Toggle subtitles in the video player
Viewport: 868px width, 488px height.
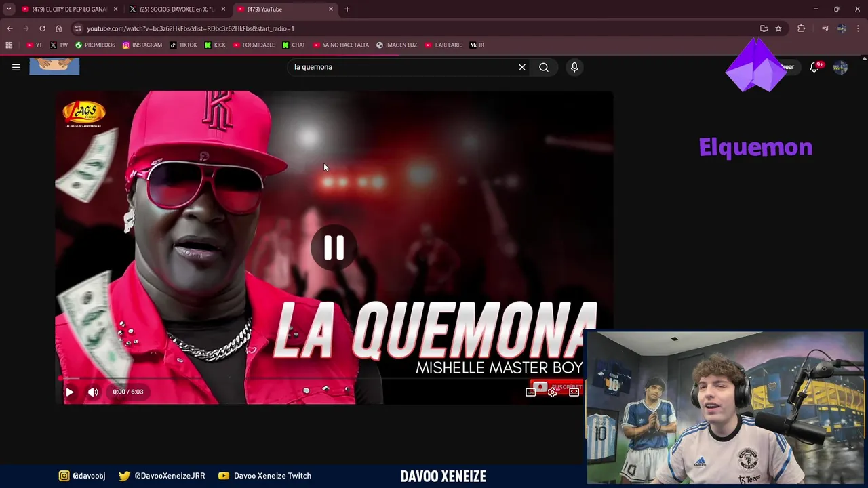(530, 392)
